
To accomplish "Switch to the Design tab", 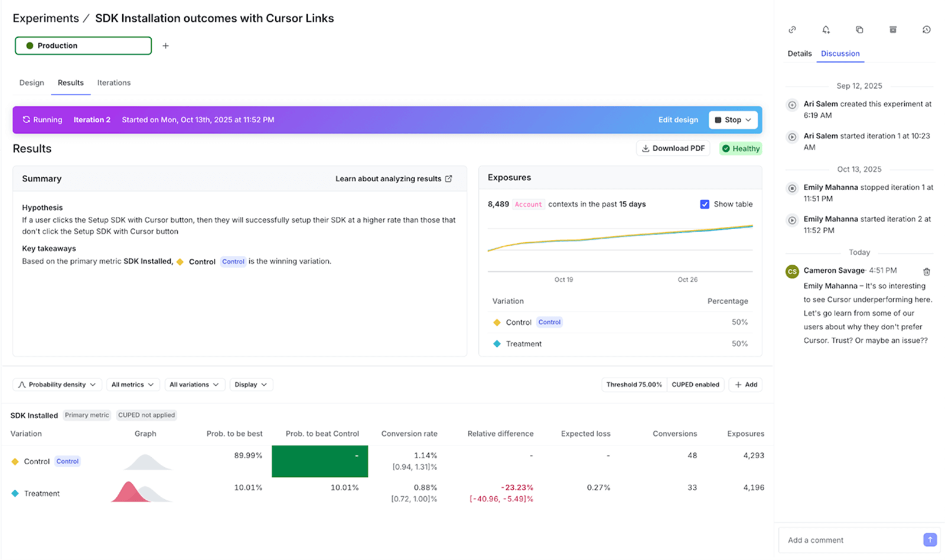I will click(32, 83).
